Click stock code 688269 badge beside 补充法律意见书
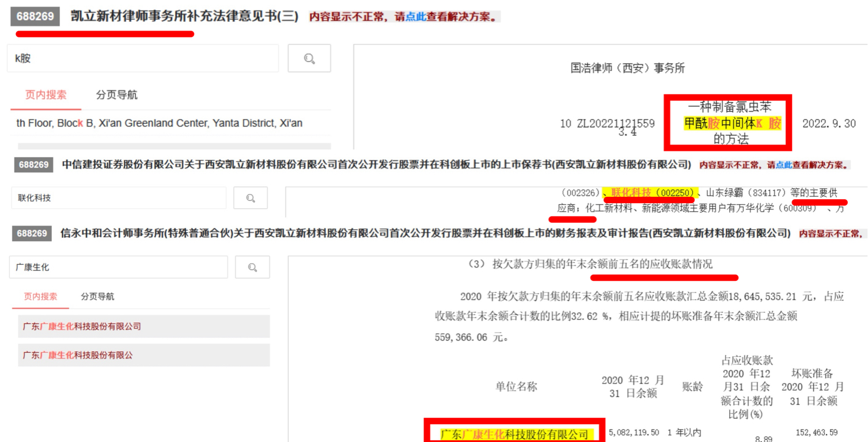The height and width of the screenshot is (442, 868). pos(35,16)
